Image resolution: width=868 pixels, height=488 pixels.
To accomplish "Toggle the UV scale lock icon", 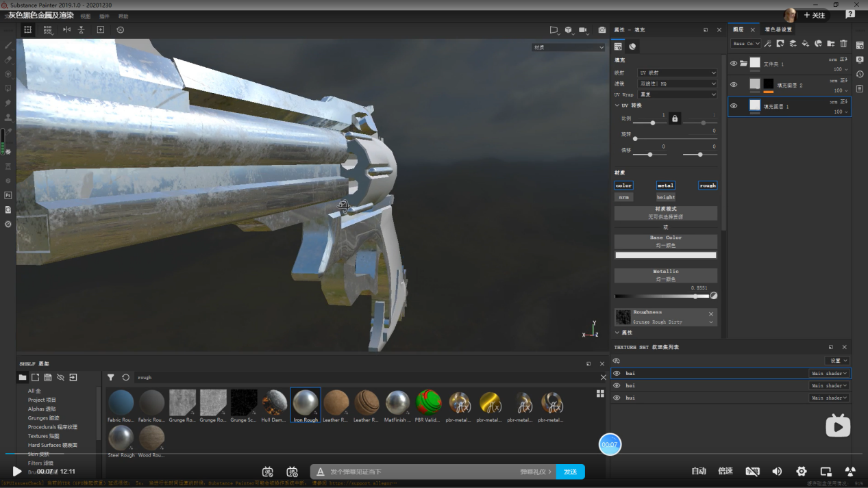I will [x=675, y=118].
